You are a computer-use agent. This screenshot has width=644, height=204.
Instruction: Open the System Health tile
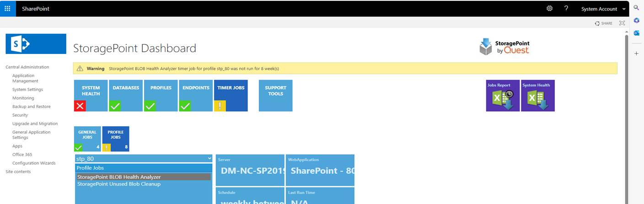pyautogui.click(x=91, y=96)
